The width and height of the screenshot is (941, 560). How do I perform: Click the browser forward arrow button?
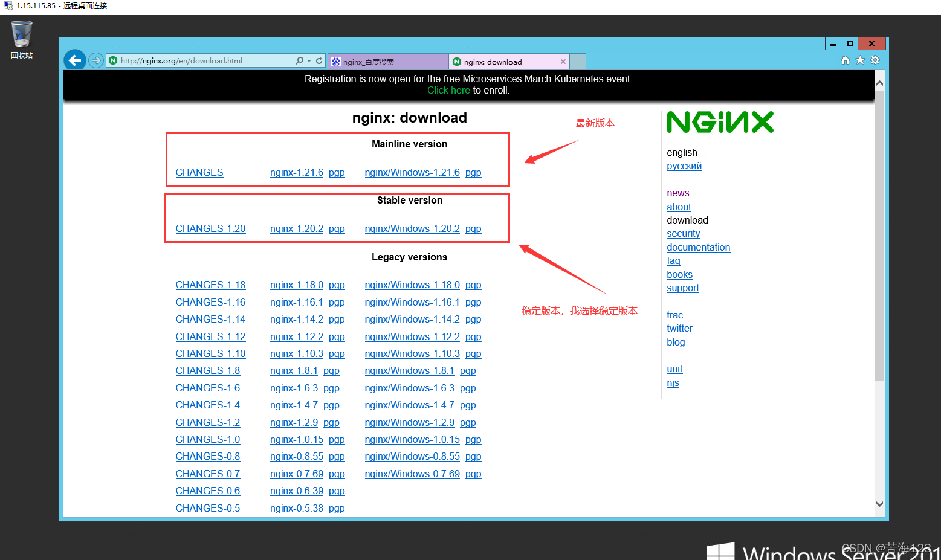coord(95,60)
